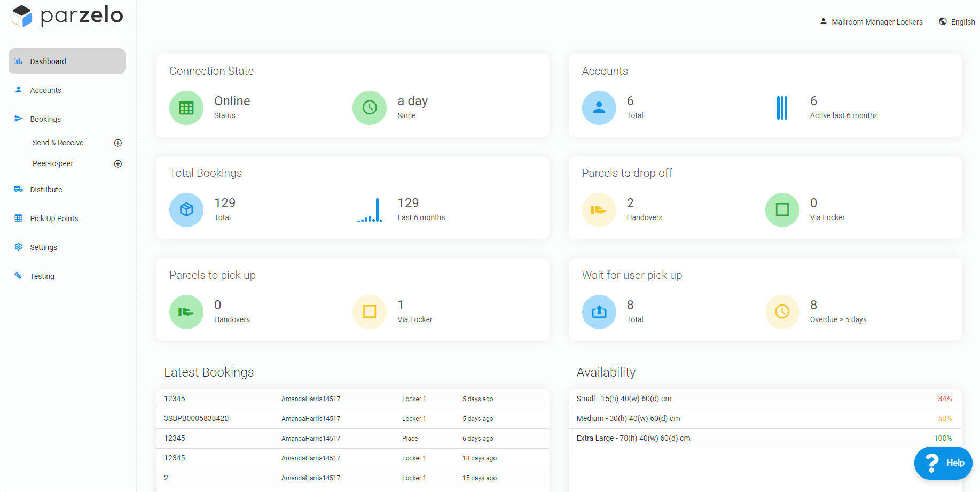
Task: Click the globe icon next to English
Action: tap(942, 21)
